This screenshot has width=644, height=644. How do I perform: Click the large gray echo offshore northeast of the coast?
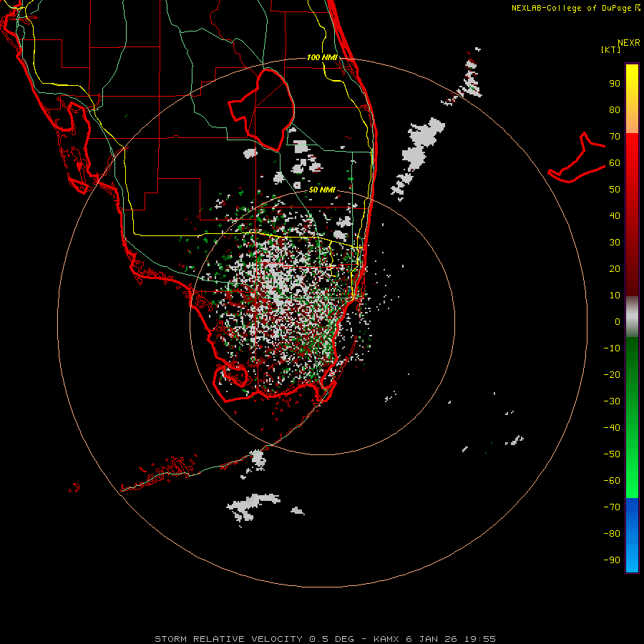click(x=423, y=144)
